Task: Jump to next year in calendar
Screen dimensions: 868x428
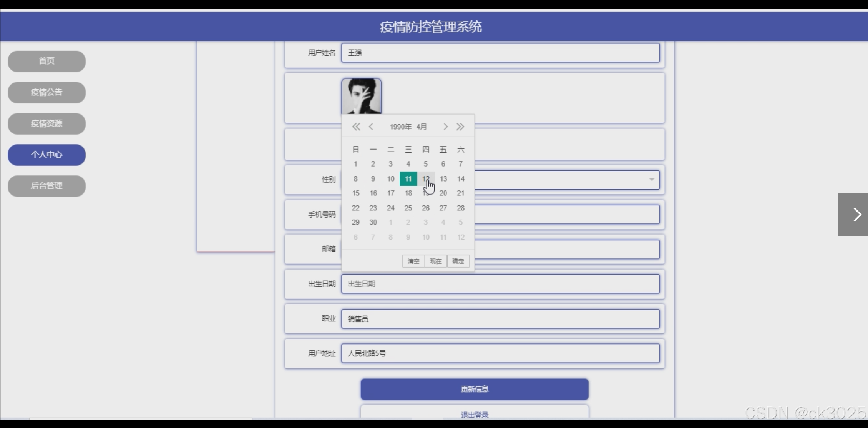Action: pos(460,127)
